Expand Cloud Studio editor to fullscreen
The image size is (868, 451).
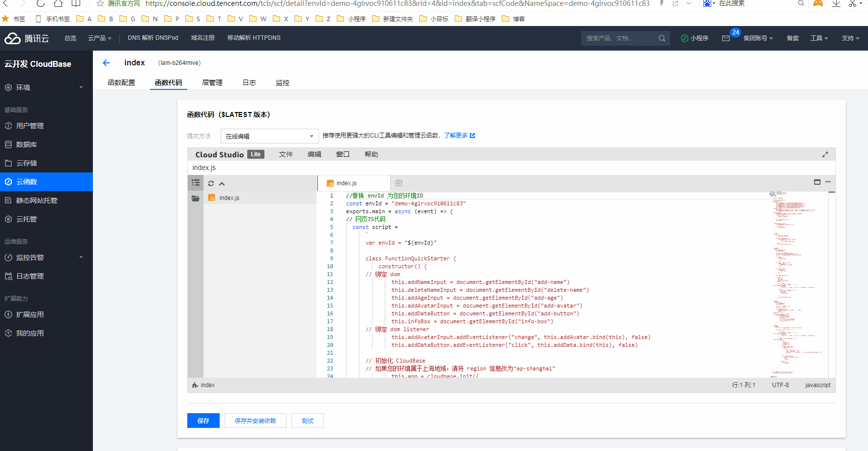825,154
